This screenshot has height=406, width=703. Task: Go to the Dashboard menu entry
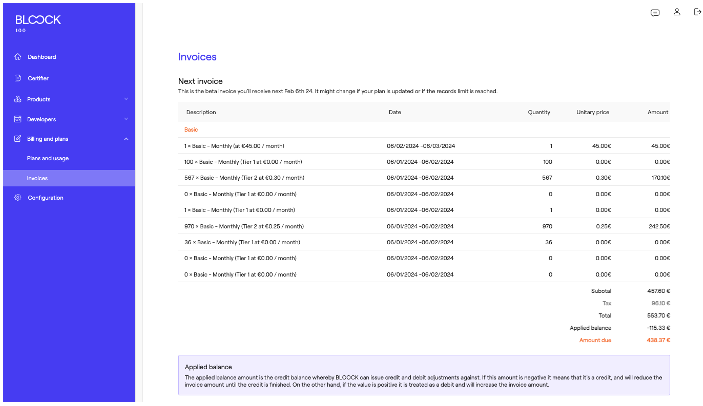pyautogui.click(x=42, y=57)
